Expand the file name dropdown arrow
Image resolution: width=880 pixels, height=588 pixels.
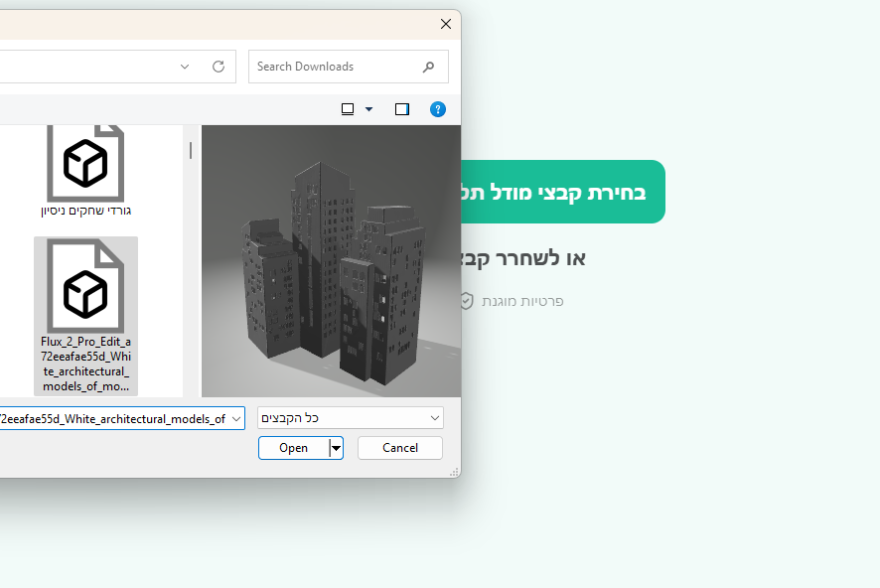(x=236, y=418)
